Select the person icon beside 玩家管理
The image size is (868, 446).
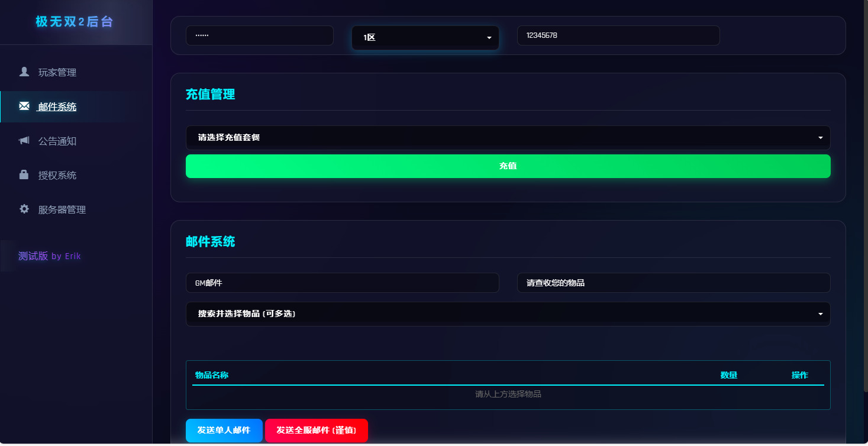tap(24, 72)
